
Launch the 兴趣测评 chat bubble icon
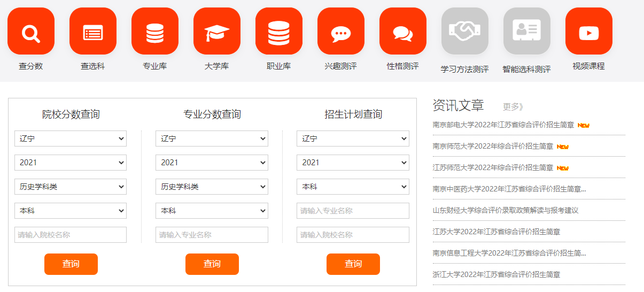(341, 32)
